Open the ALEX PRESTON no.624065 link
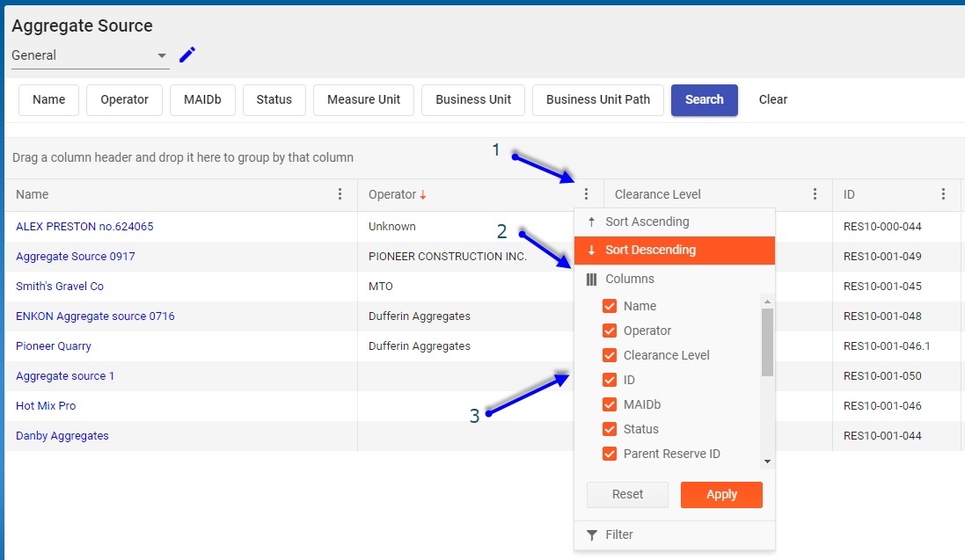This screenshot has width=965, height=560. 84,226
